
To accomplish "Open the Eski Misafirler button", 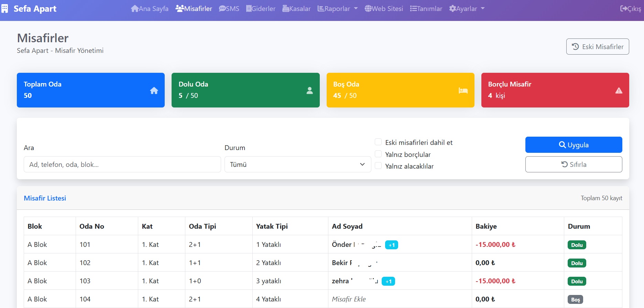I will point(598,47).
